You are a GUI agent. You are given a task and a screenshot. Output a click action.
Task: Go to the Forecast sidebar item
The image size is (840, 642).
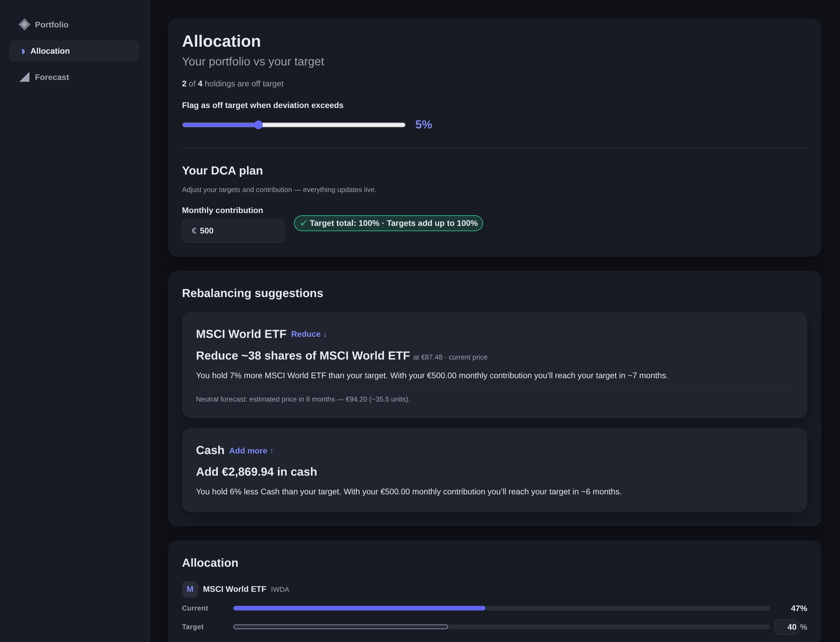(74, 77)
